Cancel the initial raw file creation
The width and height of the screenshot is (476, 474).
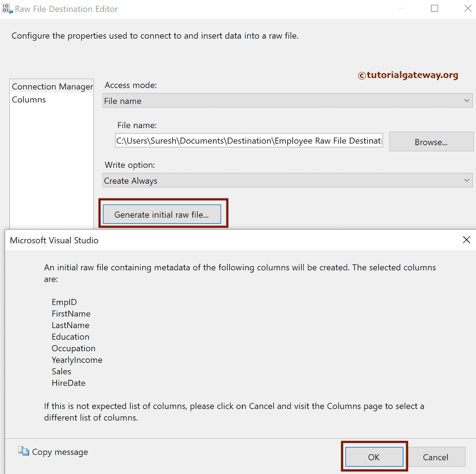pos(436,457)
